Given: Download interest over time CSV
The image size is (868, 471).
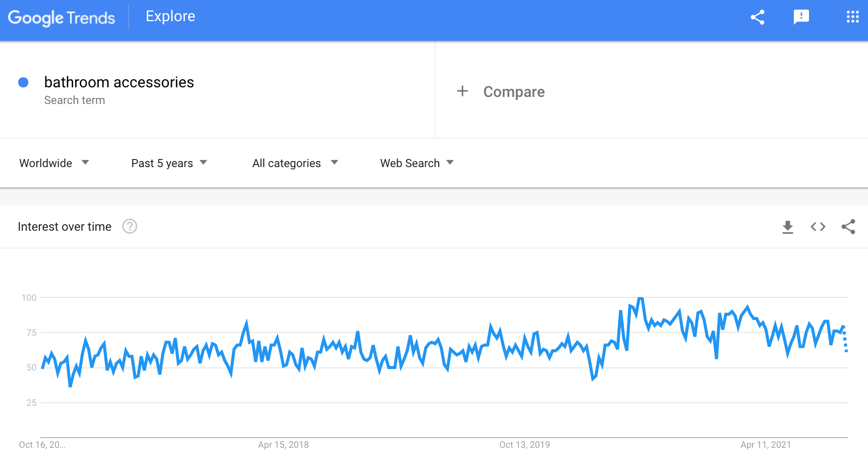Looking at the screenshot, I should pyautogui.click(x=787, y=227).
